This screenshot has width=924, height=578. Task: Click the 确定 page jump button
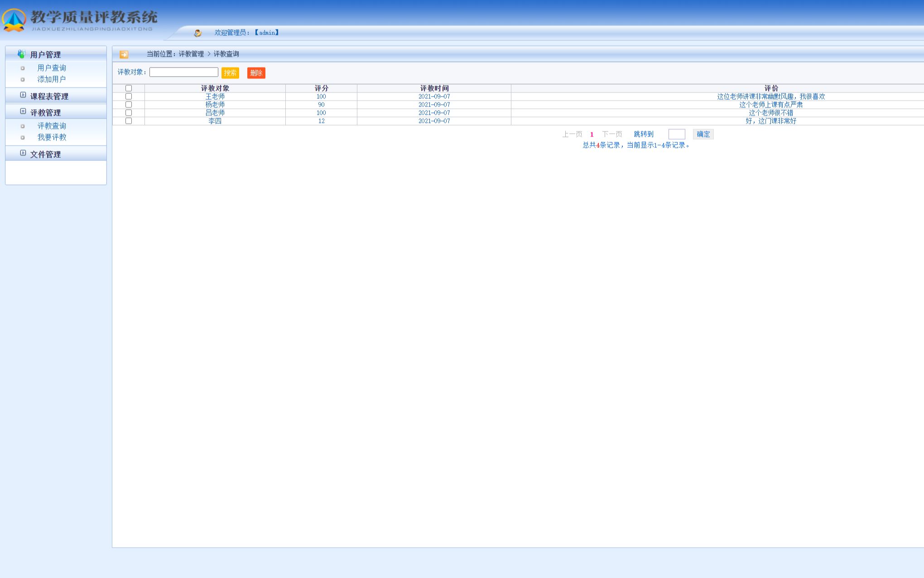[703, 134]
